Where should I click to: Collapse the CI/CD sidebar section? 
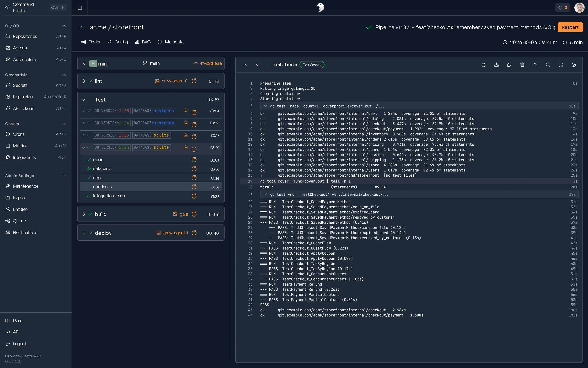(x=64, y=26)
